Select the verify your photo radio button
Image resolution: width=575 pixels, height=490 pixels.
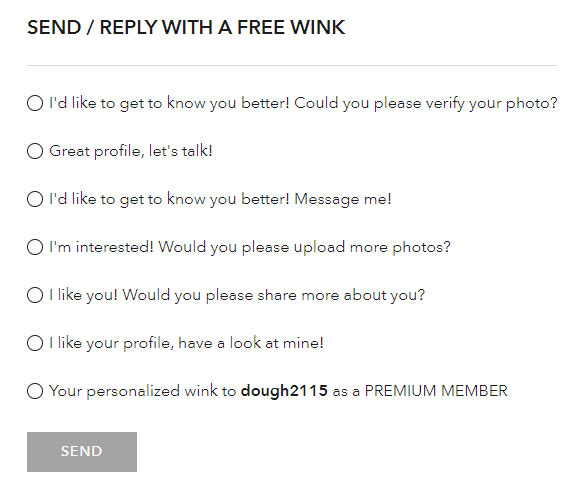pyautogui.click(x=35, y=103)
